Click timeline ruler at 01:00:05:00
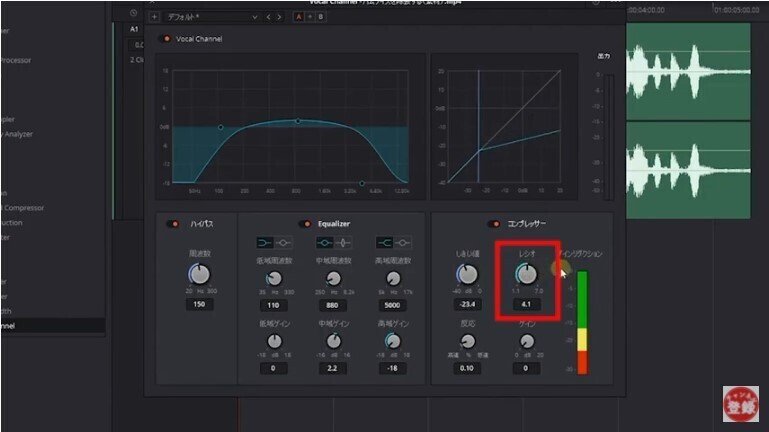The height and width of the screenshot is (432, 769). 736,10
